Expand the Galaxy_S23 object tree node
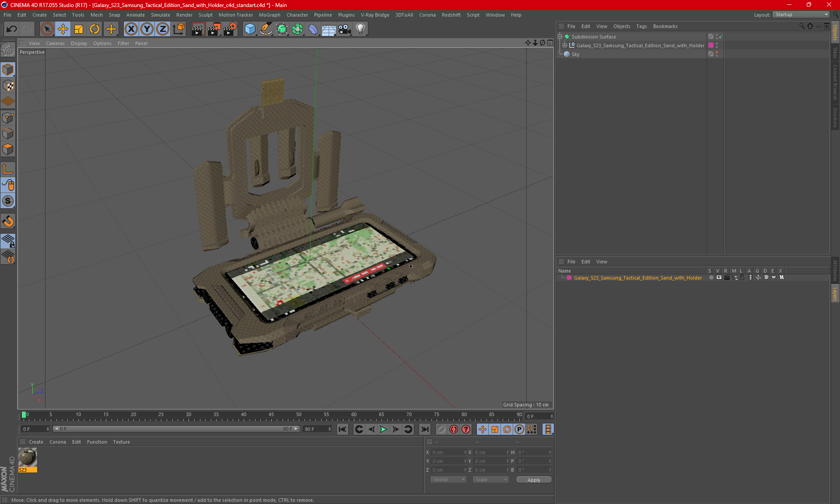 coord(564,45)
